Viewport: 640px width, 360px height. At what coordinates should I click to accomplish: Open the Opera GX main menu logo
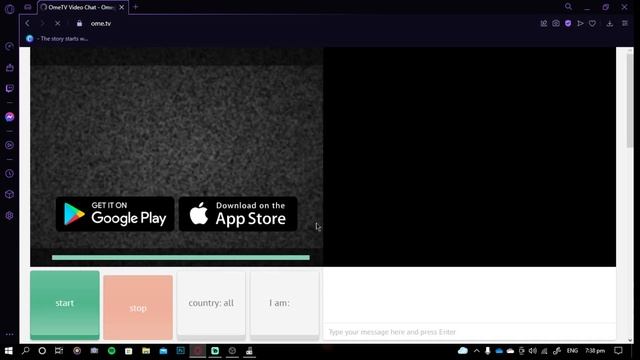pos(9,9)
